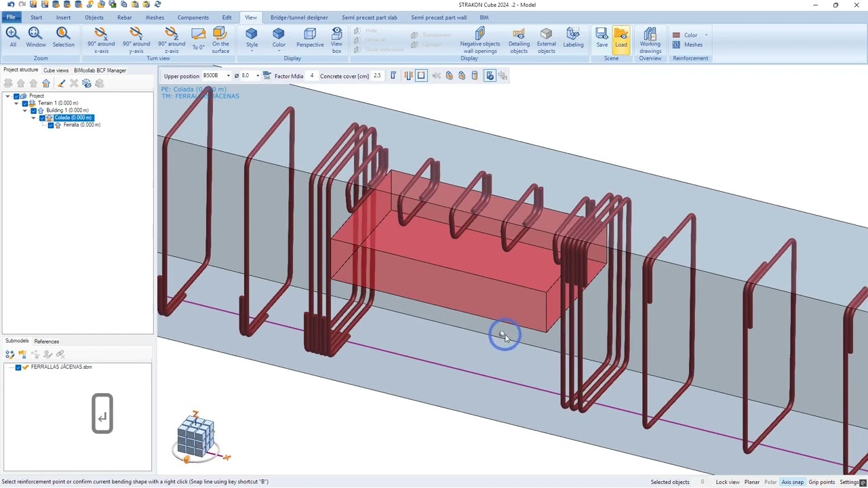Click the rightmost icon of the rebar options bar
This screenshot has width=868, height=488.
502,76
